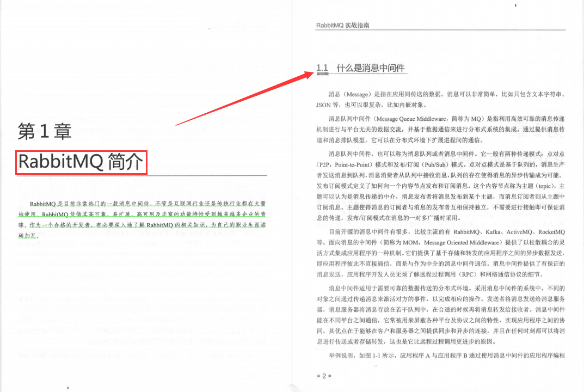Click section heading 1.1 什么是消息中间件

360,68
